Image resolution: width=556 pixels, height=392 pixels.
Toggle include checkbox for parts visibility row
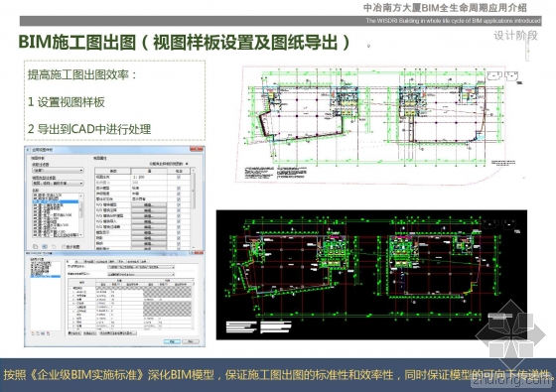click(x=179, y=199)
